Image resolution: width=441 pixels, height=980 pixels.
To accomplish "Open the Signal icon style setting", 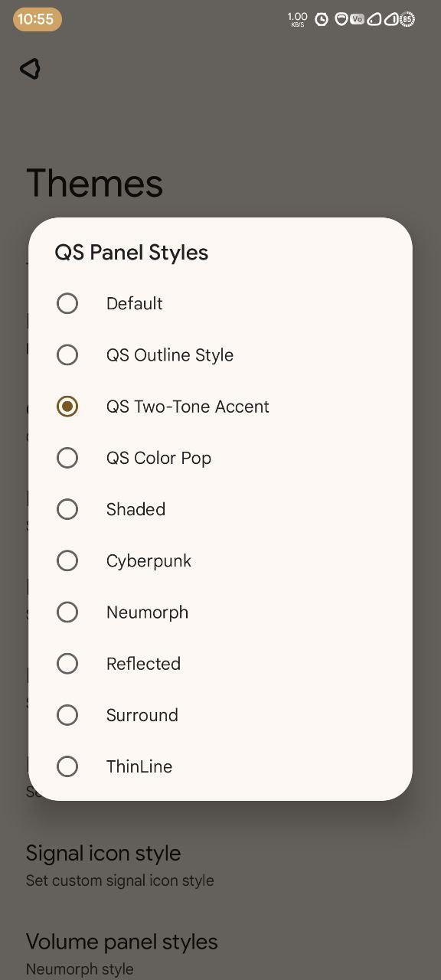I will [x=220, y=865].
